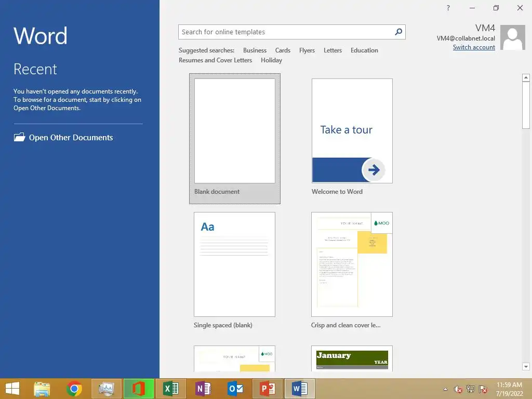The width and height of the screenshot is (532, 399).
Task: Search Resumes and Cover Letters templates
Action: [x=215, y=60]
